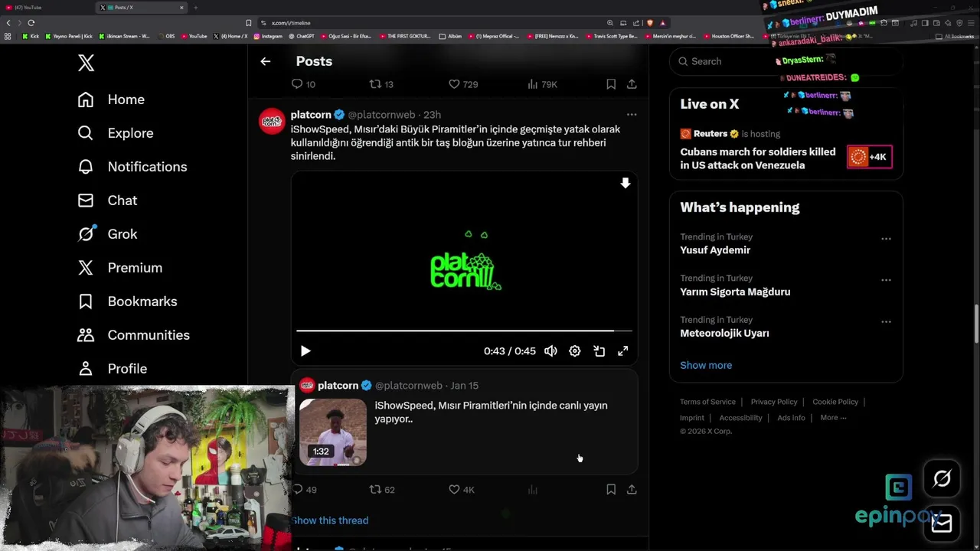Open Meteorolojik Uyarı trending topic
This screenshot has height=551, width=980.
(x=724, y=333)
